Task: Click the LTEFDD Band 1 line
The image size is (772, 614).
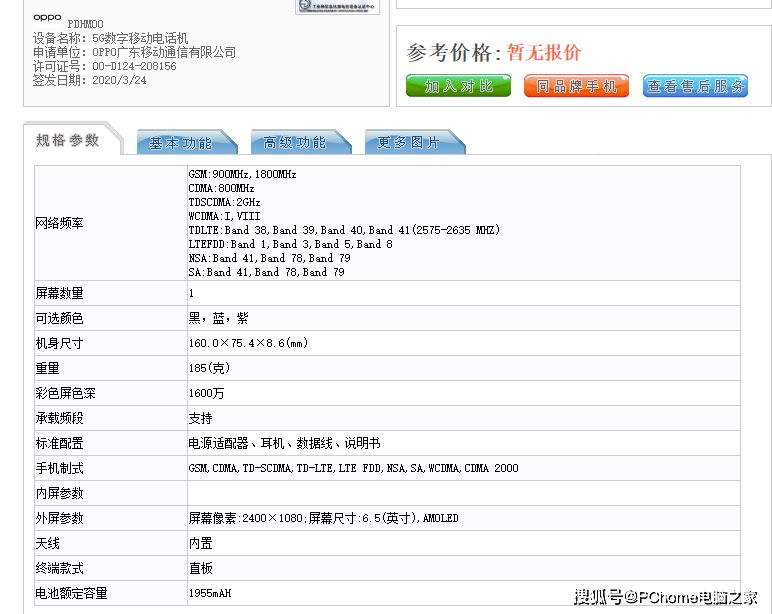Action: [290, 244]
